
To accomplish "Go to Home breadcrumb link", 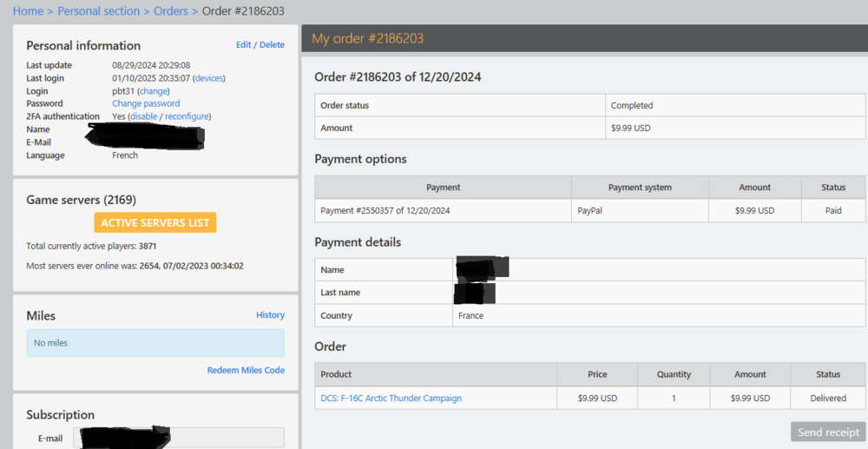I will coord(28,11).
